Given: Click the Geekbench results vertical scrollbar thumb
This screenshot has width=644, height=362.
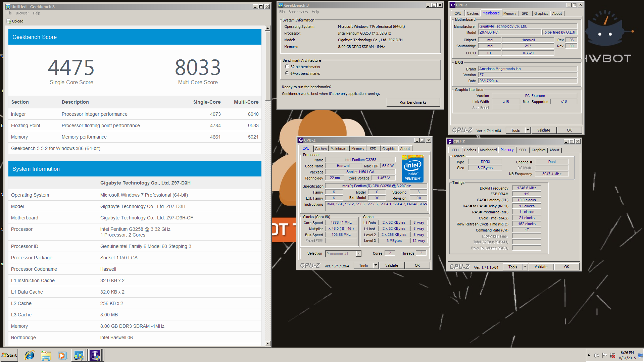Looking at the screenshot, I should coord(267,66).
